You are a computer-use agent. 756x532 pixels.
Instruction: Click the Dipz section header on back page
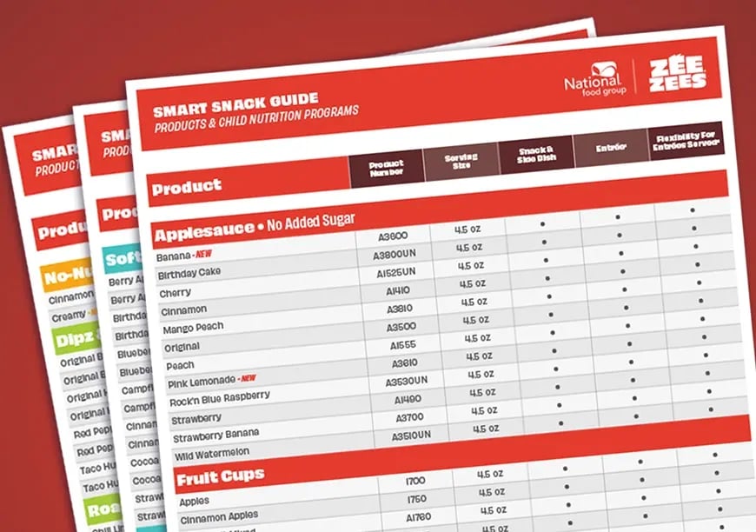tap(77, 339)
